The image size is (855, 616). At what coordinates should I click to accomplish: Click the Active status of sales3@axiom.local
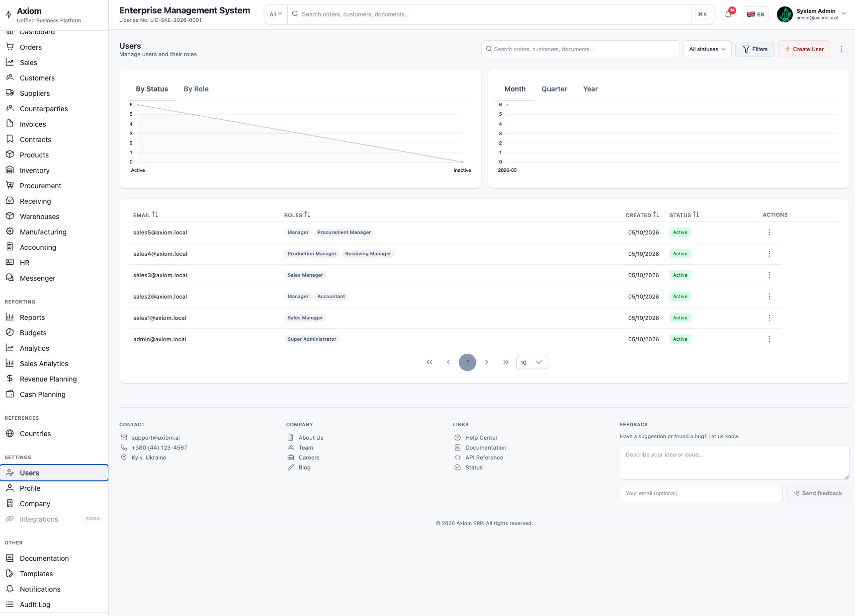tap(680, 275)
